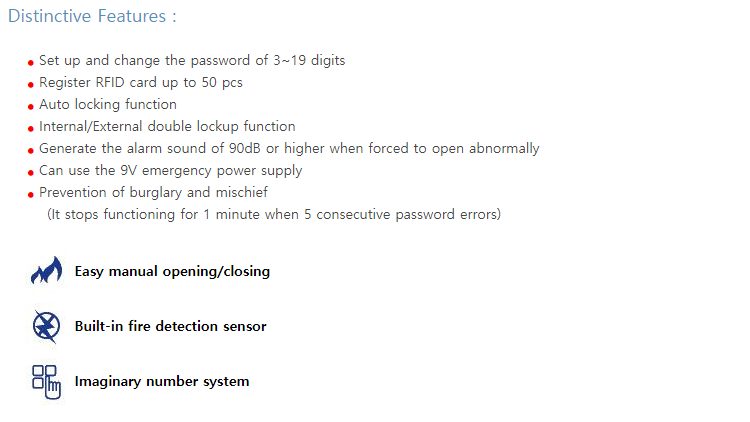Viewport: 750px width, 422px height.
Task: Click the Distinctive Features heading
Action: (x=92, y=16)
